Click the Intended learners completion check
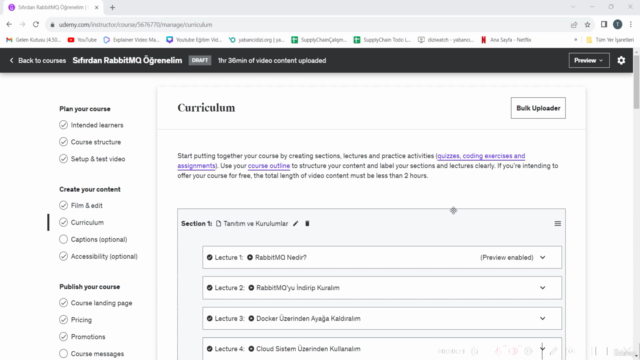 63,125
